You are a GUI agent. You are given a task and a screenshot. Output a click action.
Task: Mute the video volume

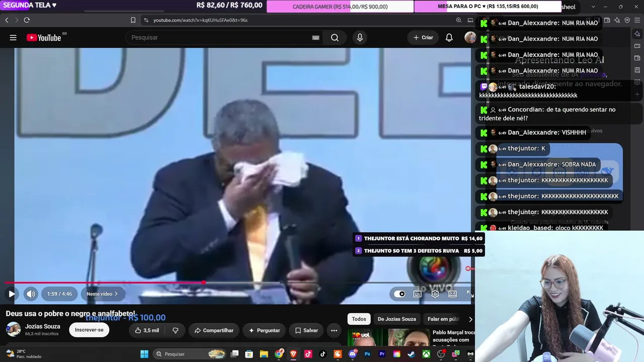(31, 294)
